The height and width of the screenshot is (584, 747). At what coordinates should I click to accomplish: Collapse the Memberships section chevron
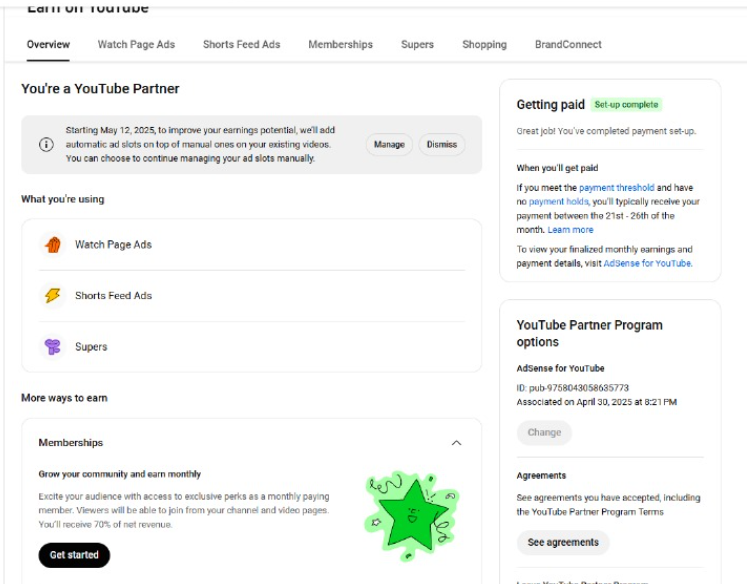[x=456, y=443]
